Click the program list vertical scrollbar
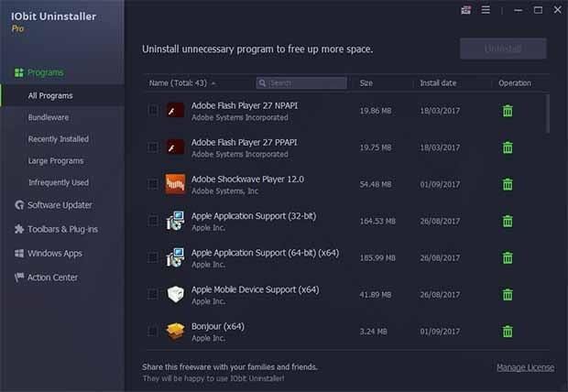568x392 pixels. (547, 114)
